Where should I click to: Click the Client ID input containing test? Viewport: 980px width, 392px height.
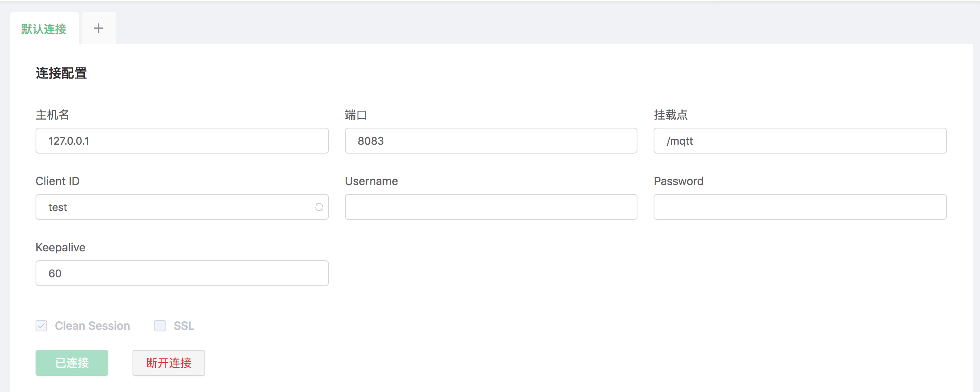click(182, 207)
